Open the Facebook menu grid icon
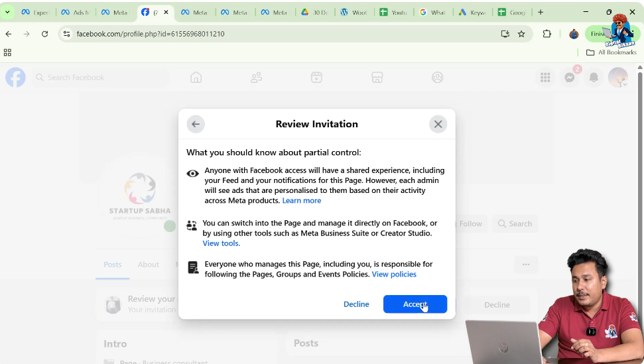The height and width of the screenshot is (364, 644). click(x=545, y=77)
